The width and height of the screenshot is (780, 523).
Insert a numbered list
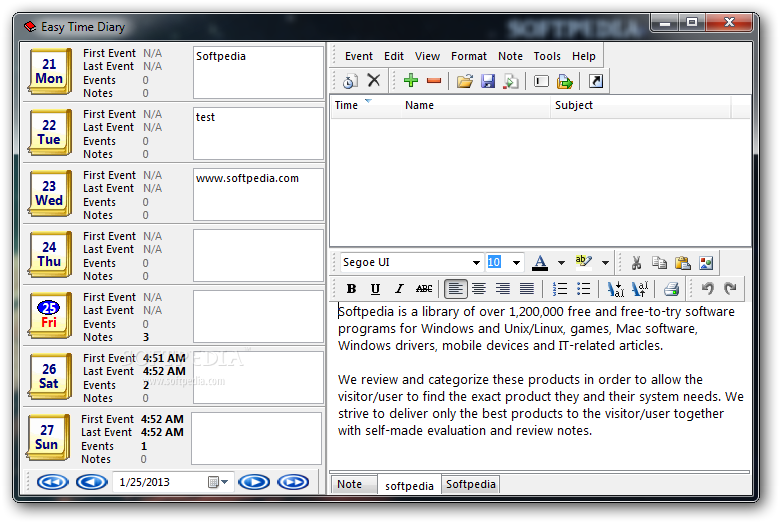tap(560, 289)
